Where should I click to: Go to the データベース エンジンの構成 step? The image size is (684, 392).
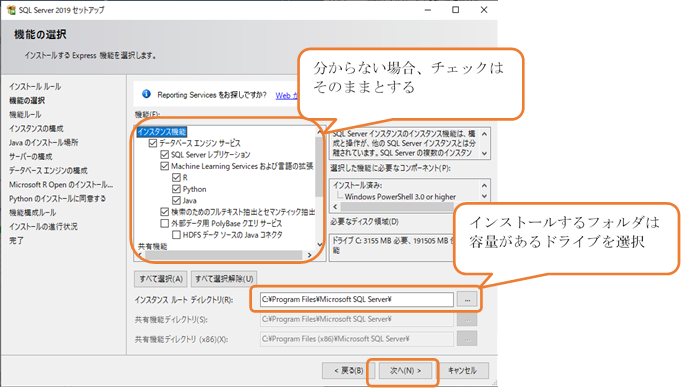48,170
